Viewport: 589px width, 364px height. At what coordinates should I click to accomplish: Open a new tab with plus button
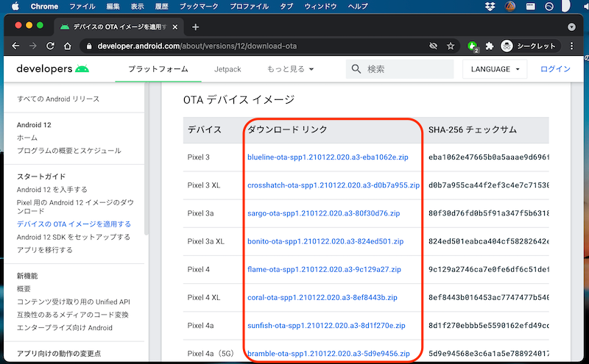[195, 26]
